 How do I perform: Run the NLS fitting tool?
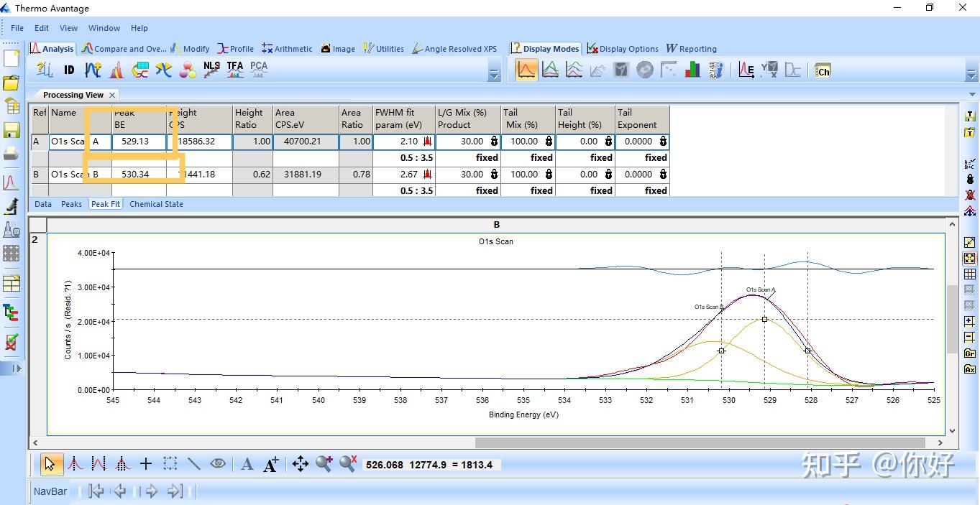[211, 70]
